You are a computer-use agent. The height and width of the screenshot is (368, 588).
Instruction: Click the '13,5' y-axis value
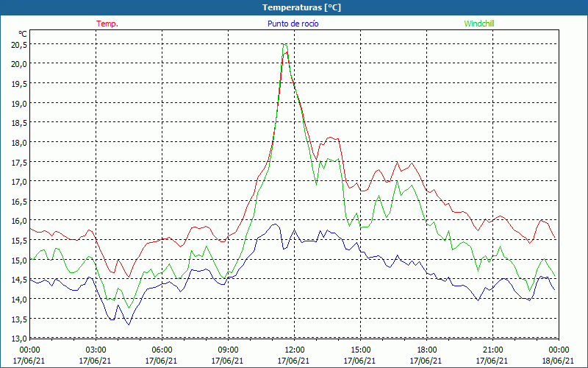pos(19,319)
